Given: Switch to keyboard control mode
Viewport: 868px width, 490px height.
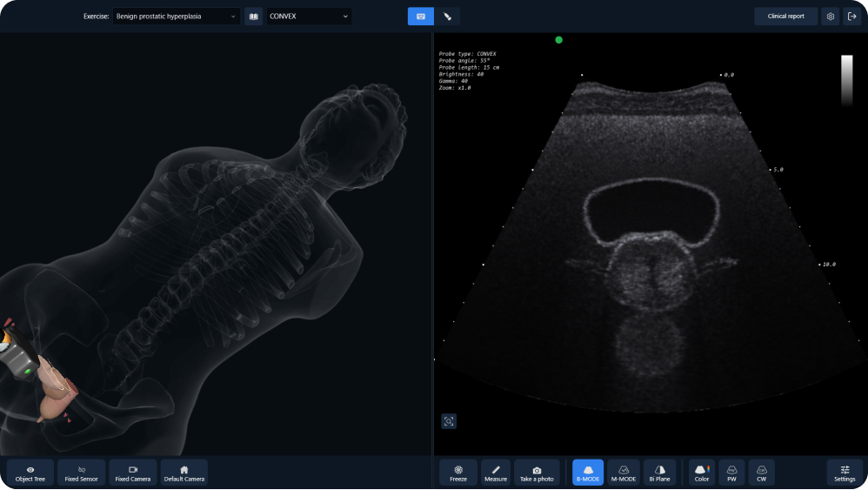Looking at the screenshot, I should point(421,17).
